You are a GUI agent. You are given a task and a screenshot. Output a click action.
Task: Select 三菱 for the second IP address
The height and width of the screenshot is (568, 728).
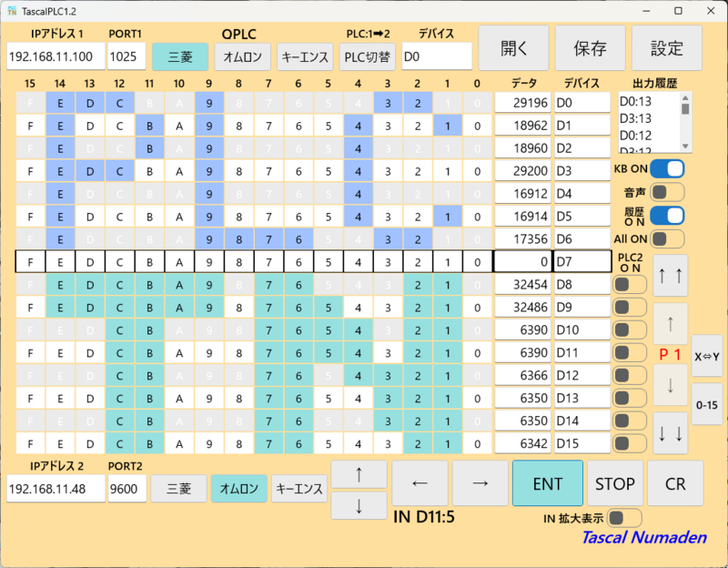pos(178,489)
